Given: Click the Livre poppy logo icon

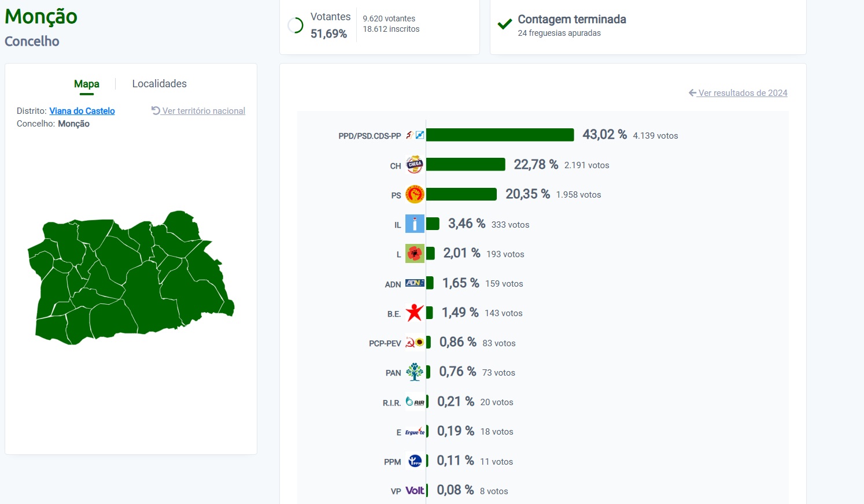Looking at the screenshot, I should coord(415,253).
